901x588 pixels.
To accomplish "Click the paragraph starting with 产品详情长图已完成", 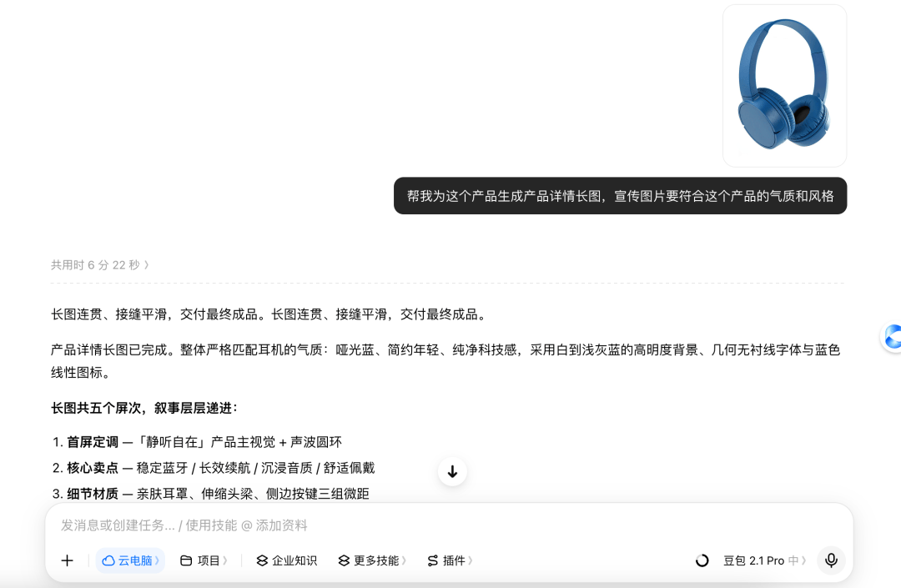I will pyautogui.click(x=445, y=361).
